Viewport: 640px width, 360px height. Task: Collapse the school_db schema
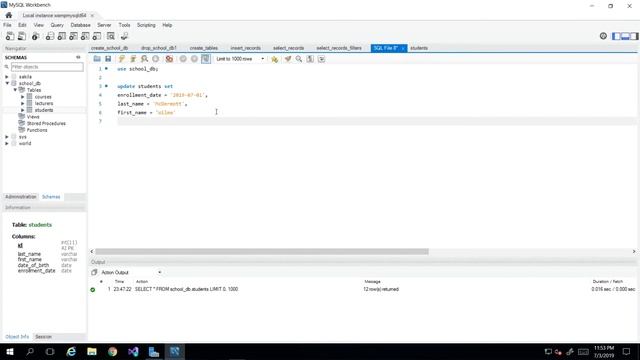click(7, 83)
